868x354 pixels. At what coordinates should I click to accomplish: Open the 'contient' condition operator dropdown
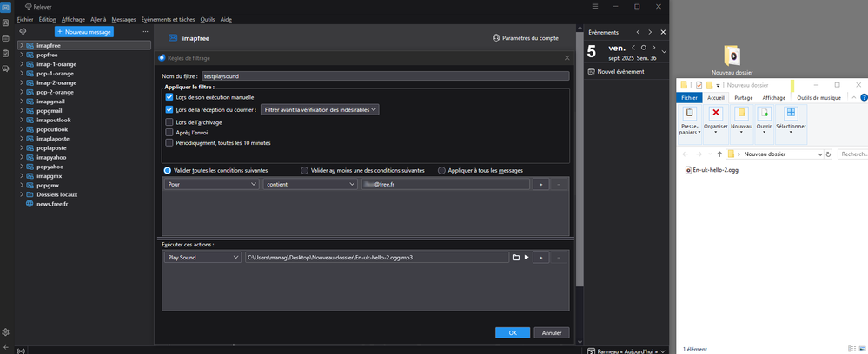[x=310, y=184]
